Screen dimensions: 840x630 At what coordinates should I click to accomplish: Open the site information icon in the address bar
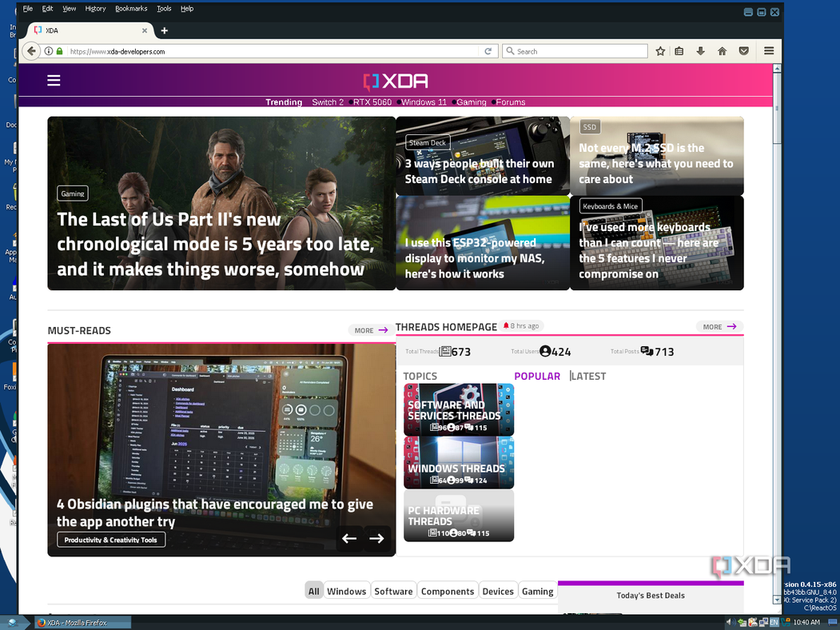49,51
